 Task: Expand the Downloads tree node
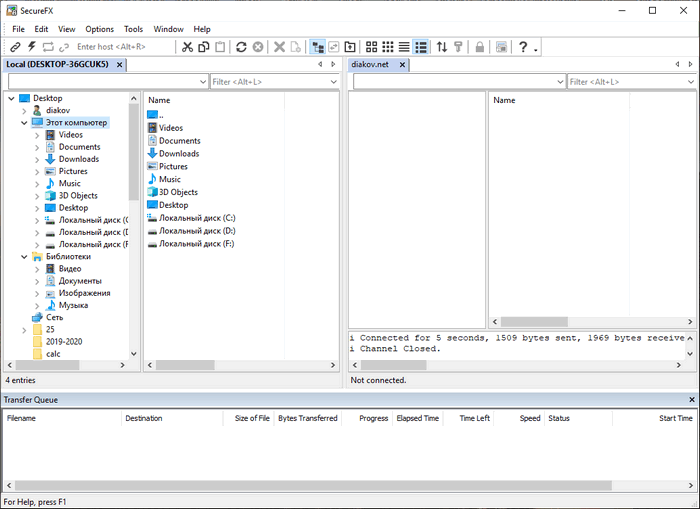[37, 159]
